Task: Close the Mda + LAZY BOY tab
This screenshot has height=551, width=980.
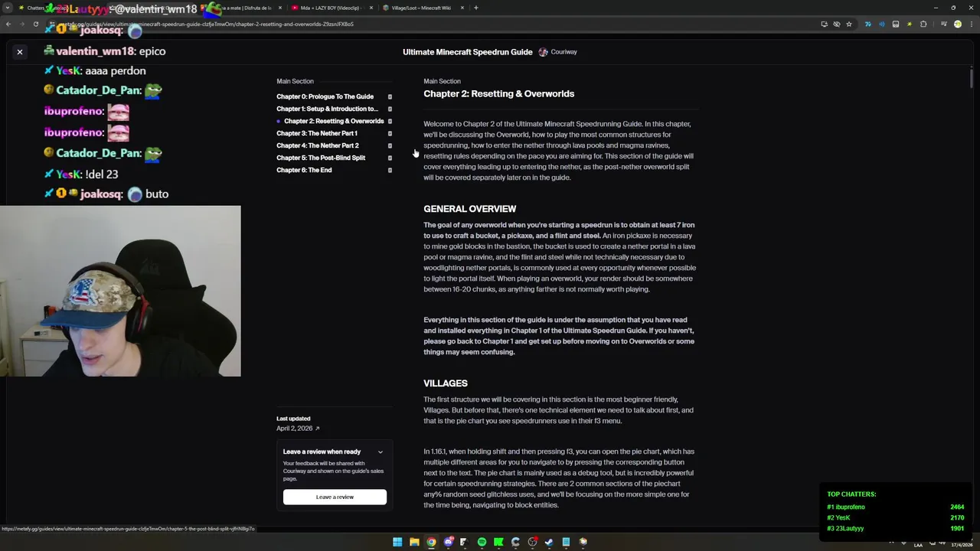Action: [x=371, y=8]
